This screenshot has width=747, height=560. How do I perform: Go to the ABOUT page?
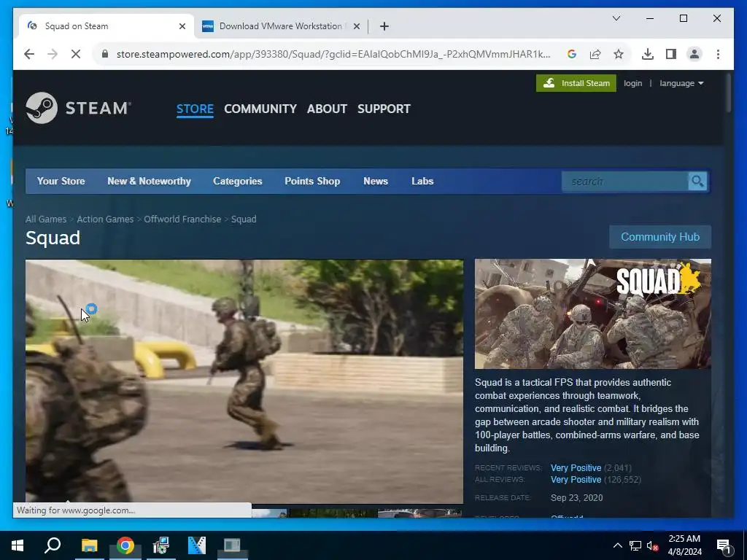327,109
